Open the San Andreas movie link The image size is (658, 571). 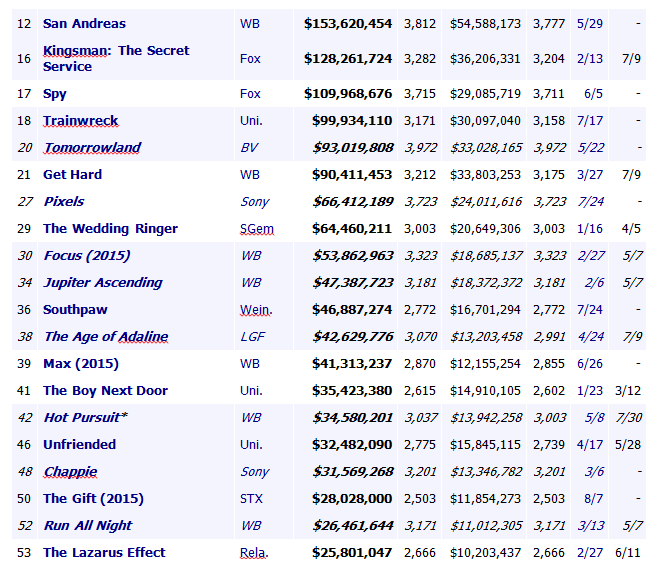point(84,23)
